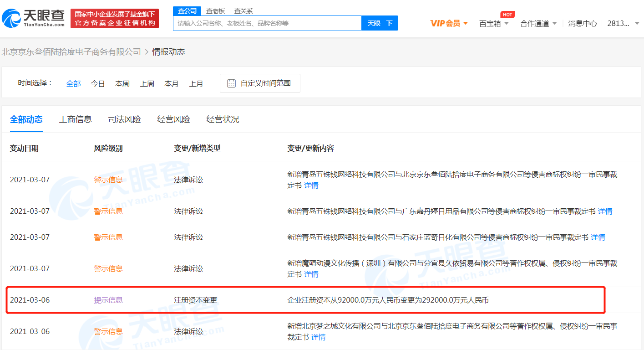Filter time by 上周
The image size is (644, 350).
(147, 83)
